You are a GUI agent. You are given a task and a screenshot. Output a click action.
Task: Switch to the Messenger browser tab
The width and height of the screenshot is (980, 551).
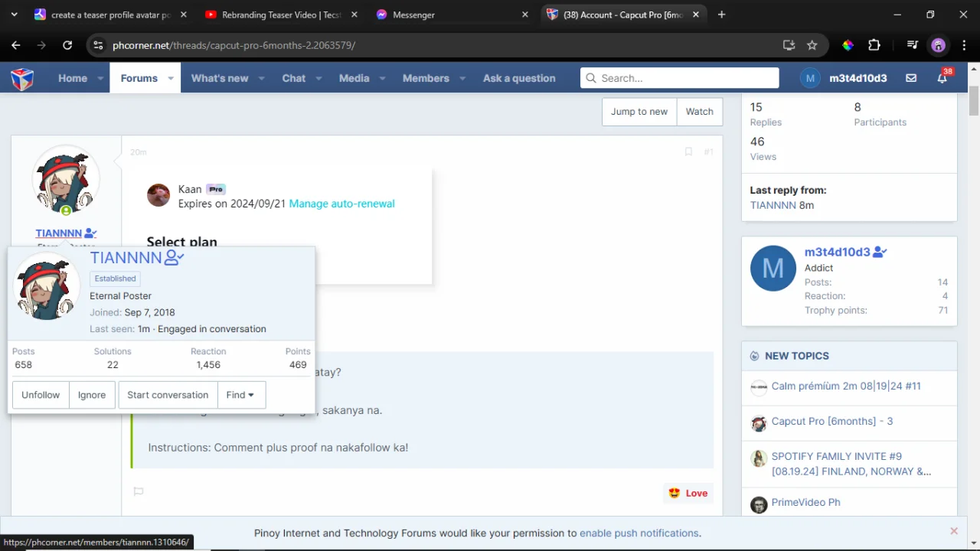pos(452,15)
